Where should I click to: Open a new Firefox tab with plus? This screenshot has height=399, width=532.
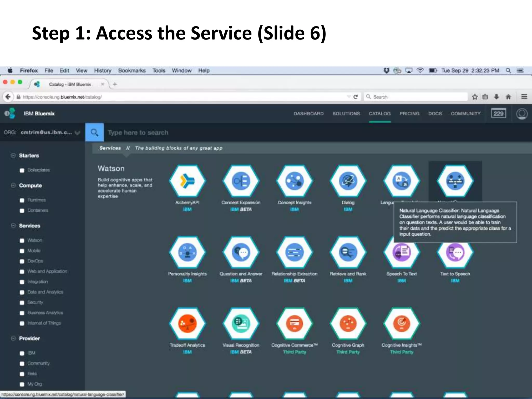115,84
